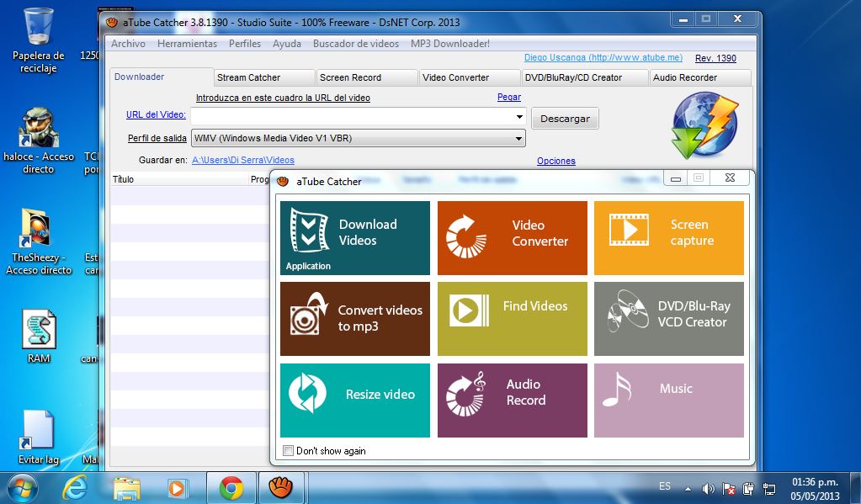Open the Windows Start menu
This screenshot has height=504, width=861.
click(22, 488)
